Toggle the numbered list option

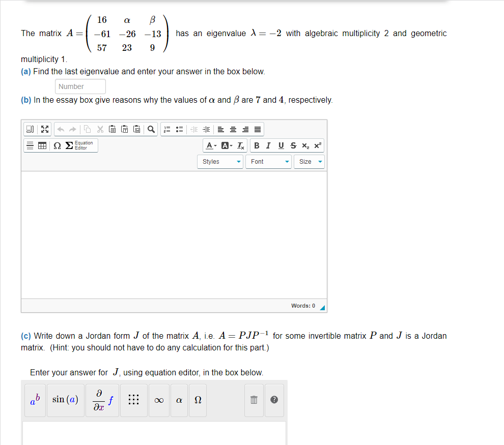(167, 129)
